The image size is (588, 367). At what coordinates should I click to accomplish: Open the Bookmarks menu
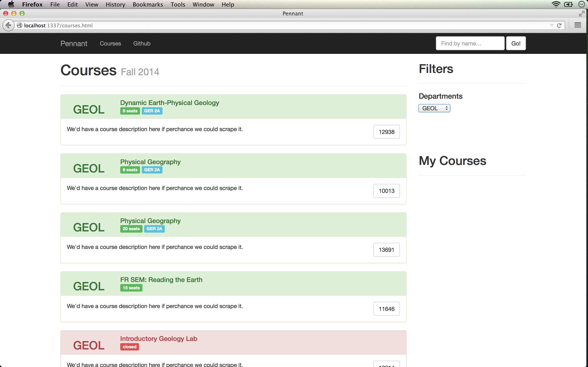[x=147, y=4]
